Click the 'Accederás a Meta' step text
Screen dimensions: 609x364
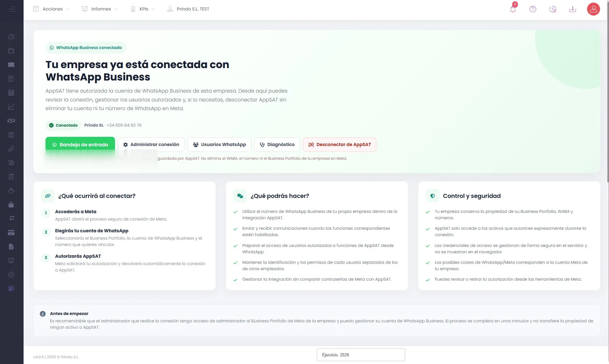point(76,211)
